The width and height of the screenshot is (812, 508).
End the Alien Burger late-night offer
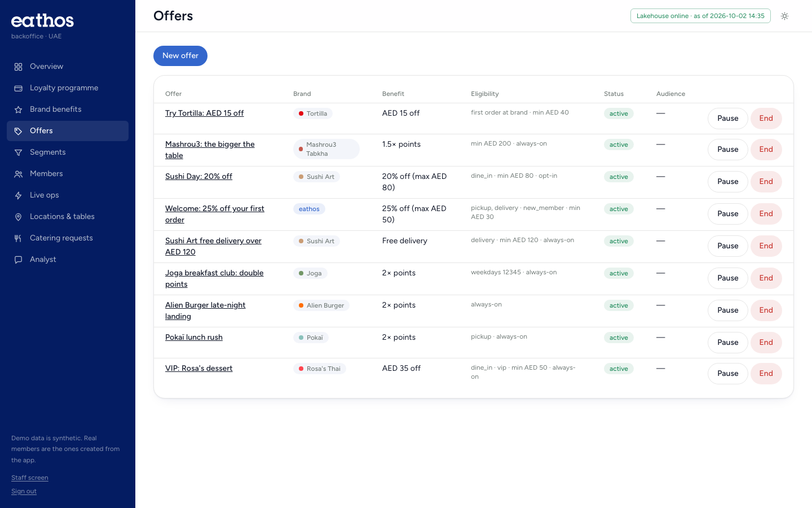point(766,310)
